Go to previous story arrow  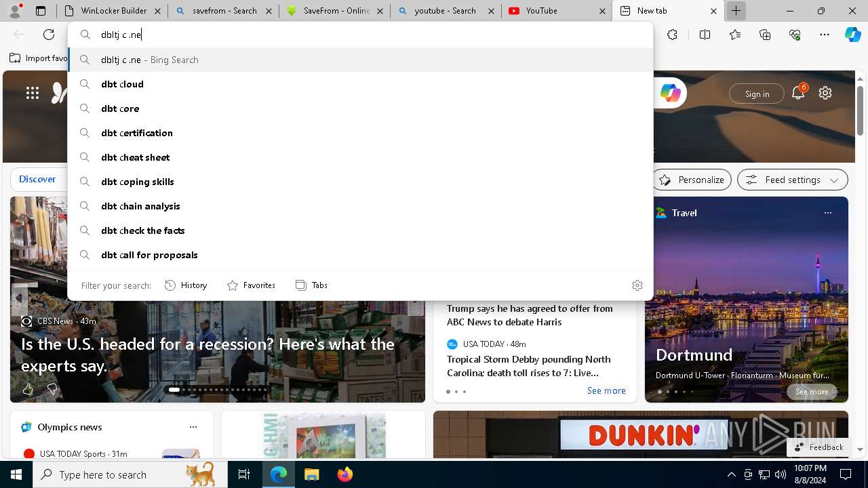point(19,298)
